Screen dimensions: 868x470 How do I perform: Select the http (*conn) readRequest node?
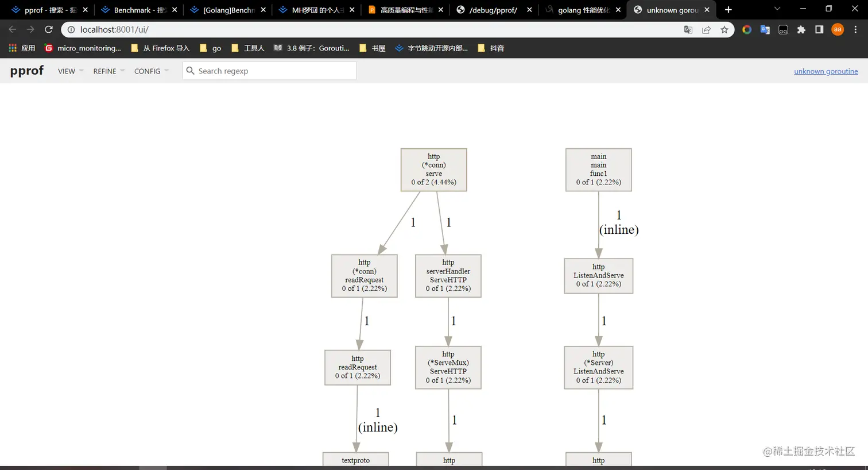pyautogui.click(x=364, y=276)
